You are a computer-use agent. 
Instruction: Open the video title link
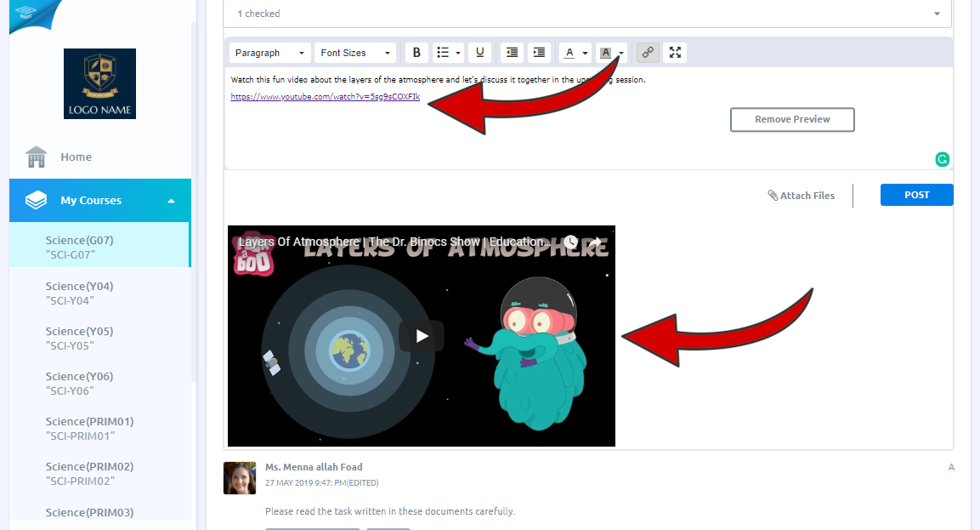tap(394, 242)
